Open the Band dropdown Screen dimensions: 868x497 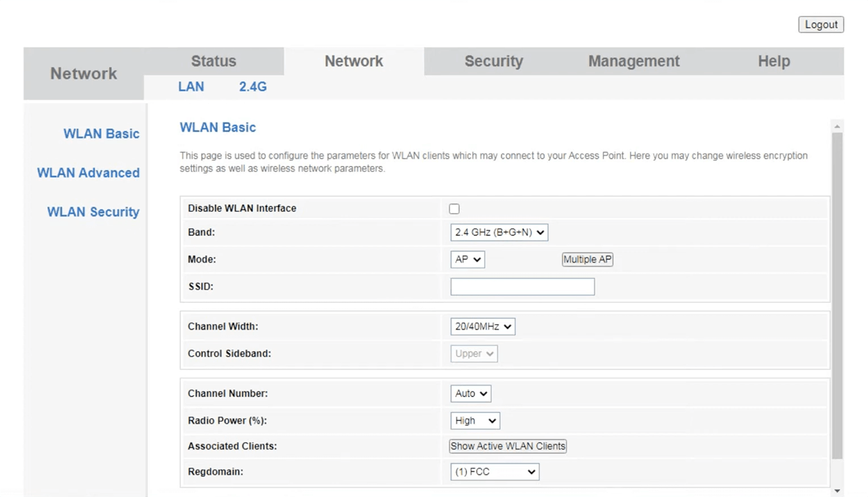(499, 233)
